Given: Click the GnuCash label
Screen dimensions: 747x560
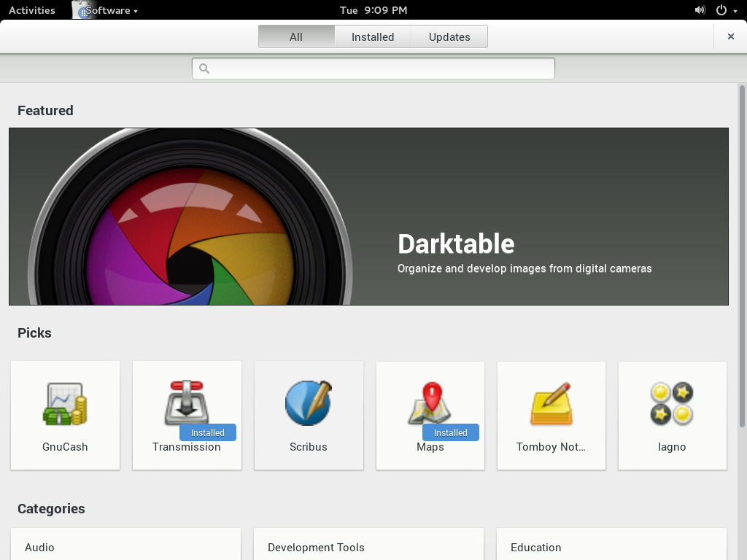Looking at the screenshot, I should coord(65,447).
